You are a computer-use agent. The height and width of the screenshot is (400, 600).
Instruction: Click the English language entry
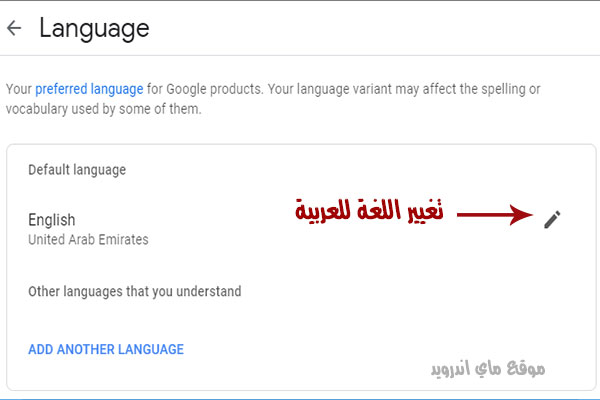coord(52,220)
